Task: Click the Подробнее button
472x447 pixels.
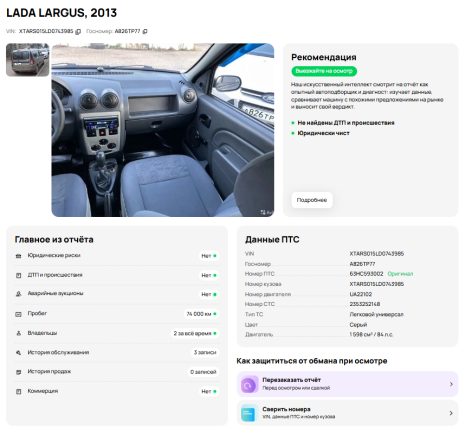Action: click(312, 200)
